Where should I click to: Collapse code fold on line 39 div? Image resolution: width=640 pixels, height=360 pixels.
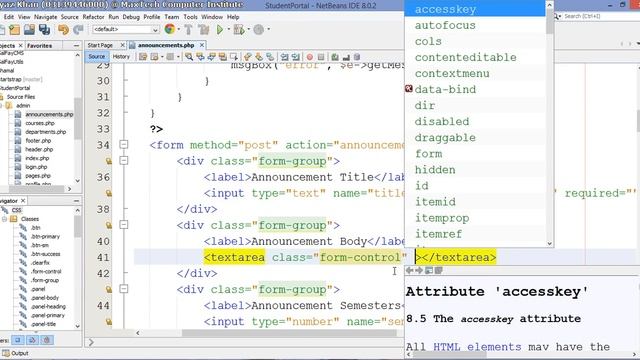(124, 225)
